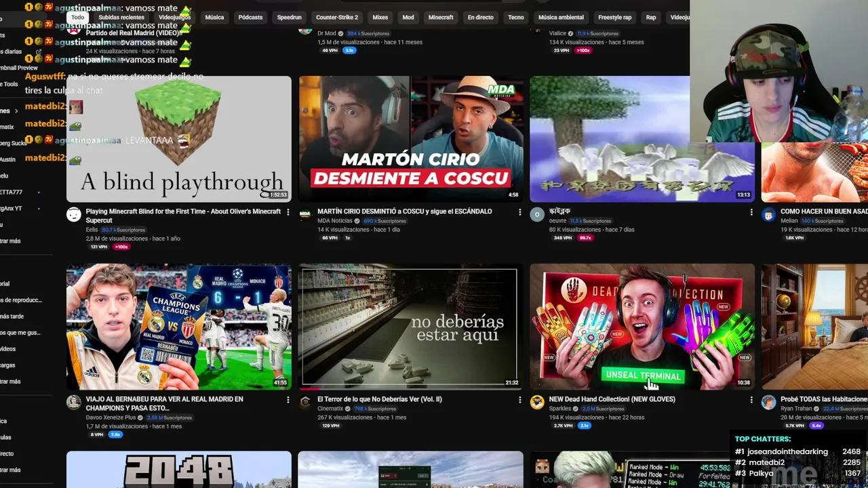Go to Cinematix channel name link

point(330,409)
